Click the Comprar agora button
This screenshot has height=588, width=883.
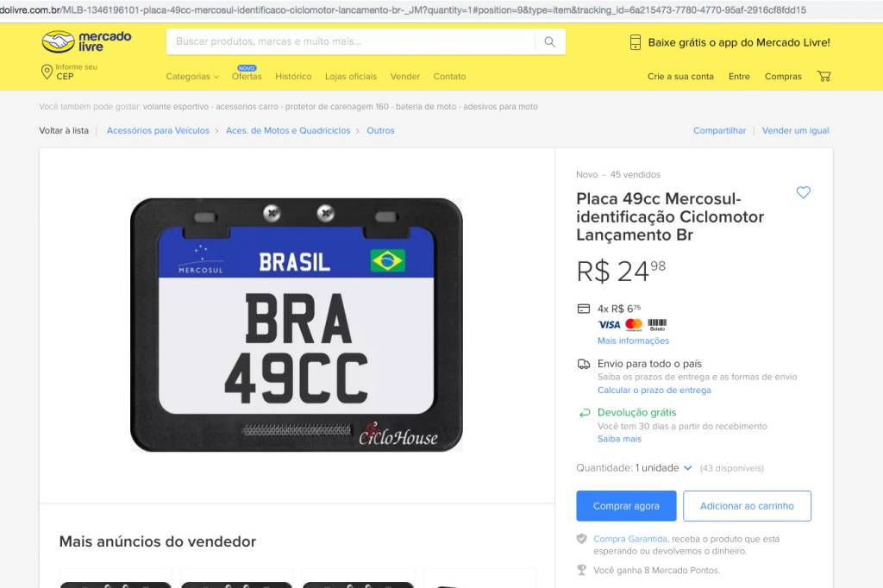coord(626,506)
